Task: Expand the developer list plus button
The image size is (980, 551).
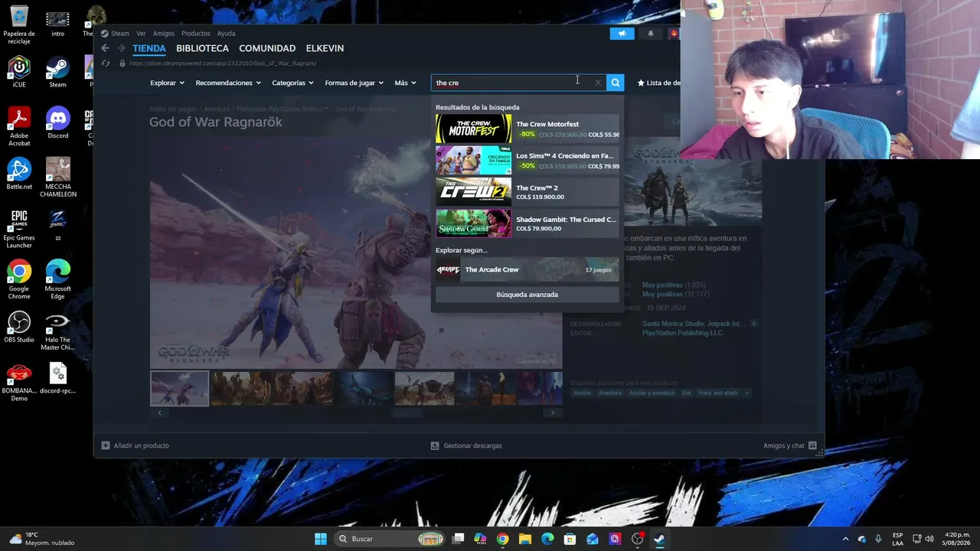Action: point(753,324)
